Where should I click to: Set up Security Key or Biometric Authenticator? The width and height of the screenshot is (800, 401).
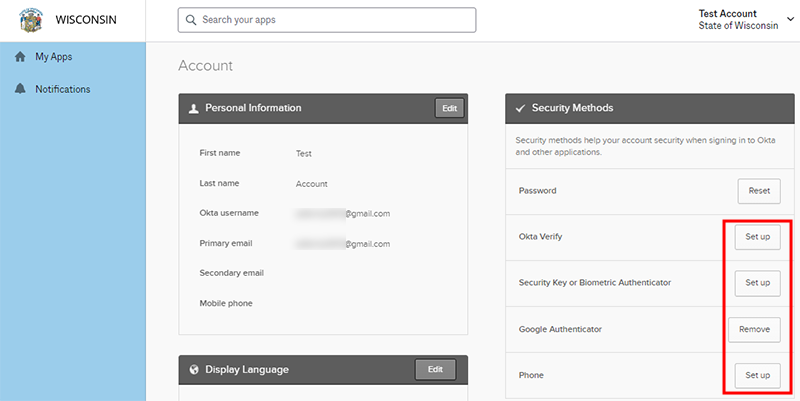[x=757, y=283]
